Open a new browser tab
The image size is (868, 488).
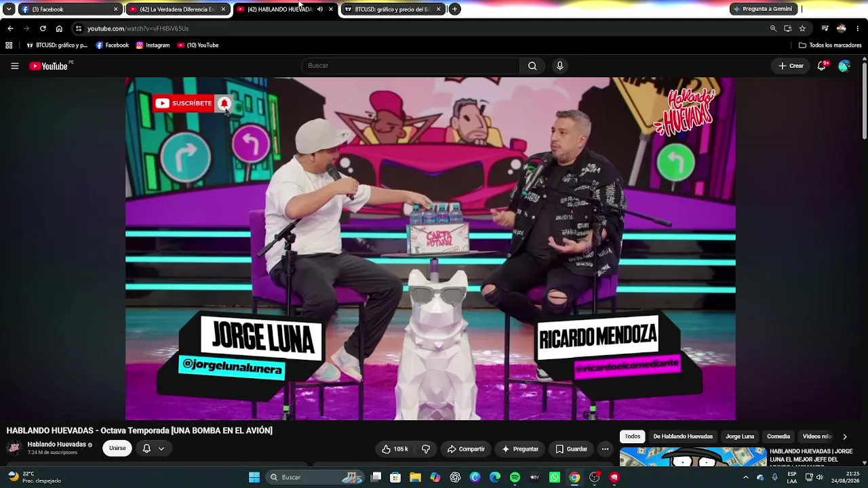click(454, 9)
